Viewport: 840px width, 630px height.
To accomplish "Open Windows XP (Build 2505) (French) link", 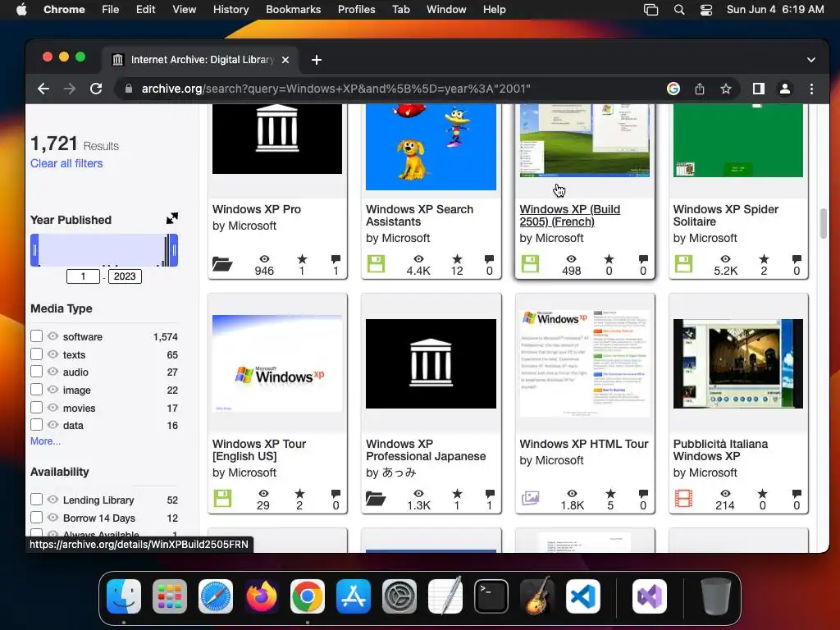I will [569, 216].
